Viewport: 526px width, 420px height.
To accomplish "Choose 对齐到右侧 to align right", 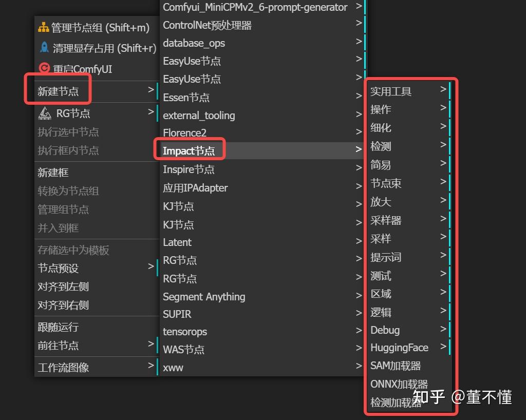I will [x=96, y=306].
